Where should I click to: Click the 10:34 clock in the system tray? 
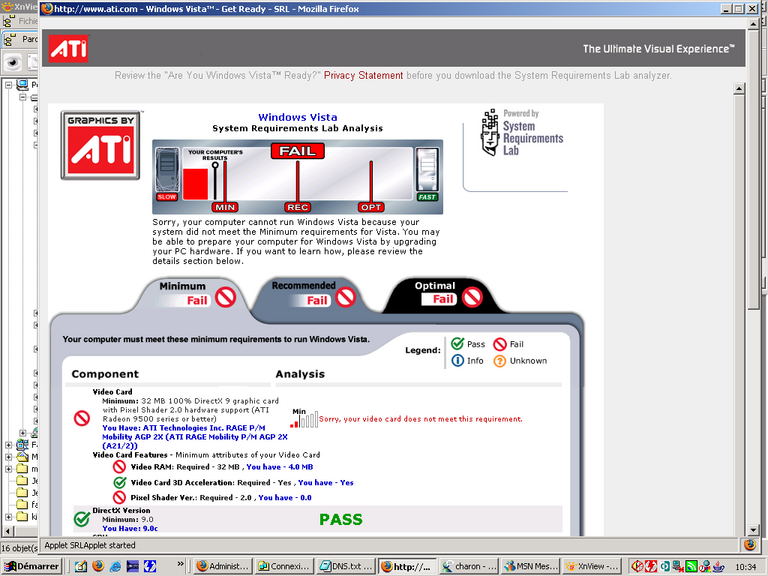tap(746, 567)
